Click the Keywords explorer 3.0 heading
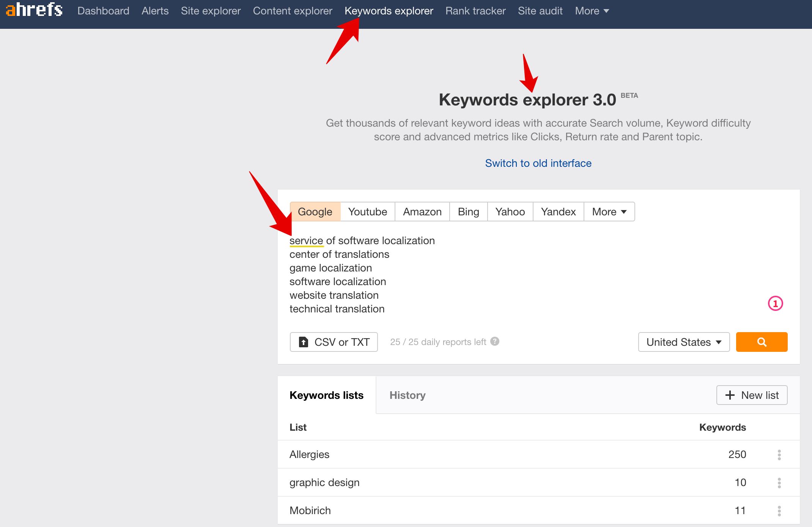This screenshot has width=812, height=527. pos(527,100)
